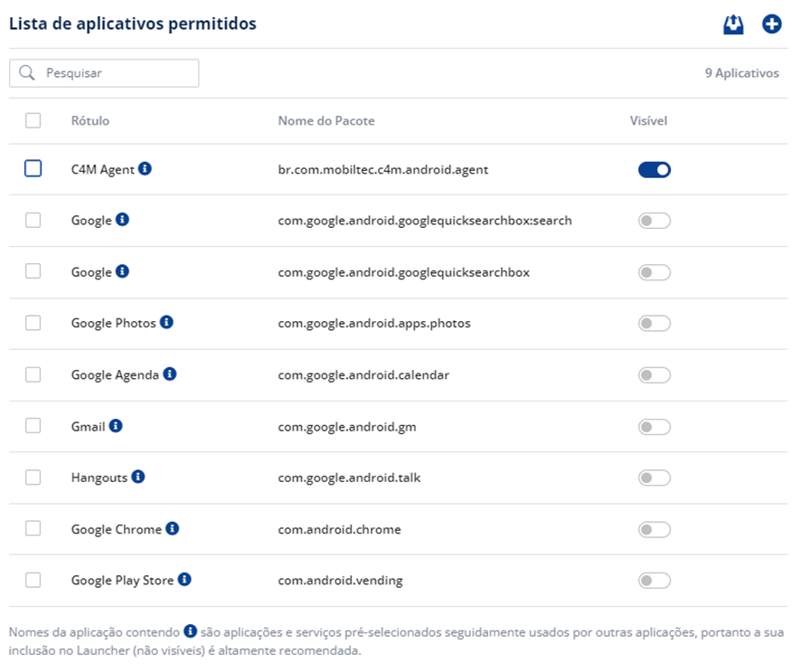Click the magnifier icon in search box
The height and width of the screenshot is (672, 801).
click(x=26, y=73)
